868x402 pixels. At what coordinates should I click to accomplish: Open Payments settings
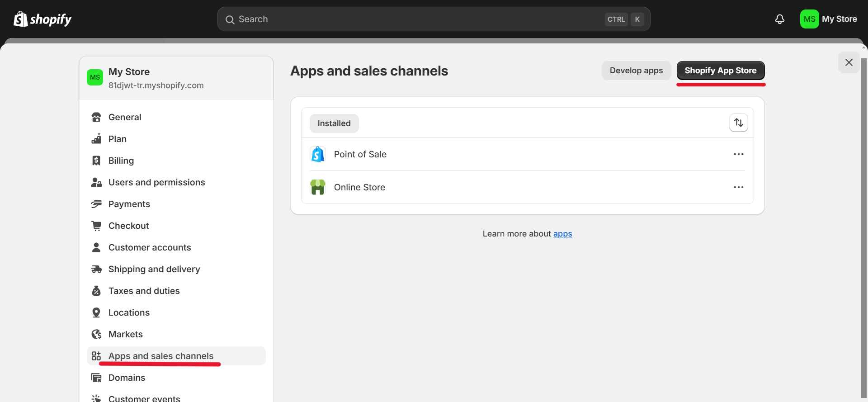point(129,204)
